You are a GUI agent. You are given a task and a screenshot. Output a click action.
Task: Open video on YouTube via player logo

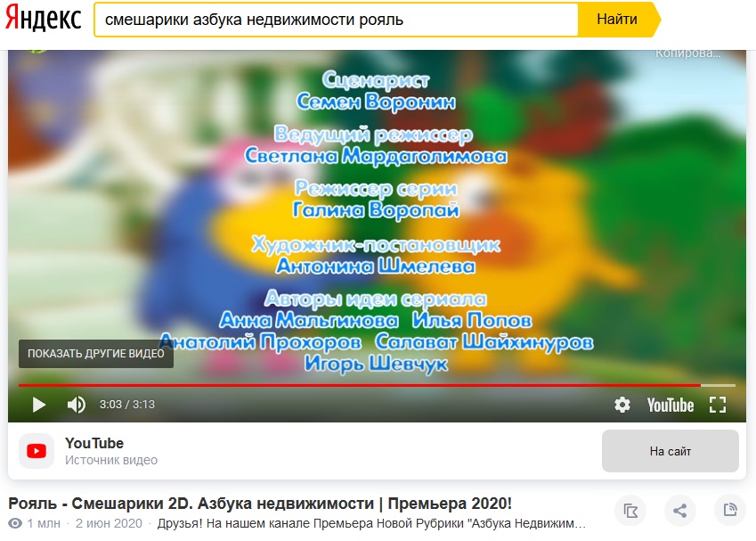point(671,405)
